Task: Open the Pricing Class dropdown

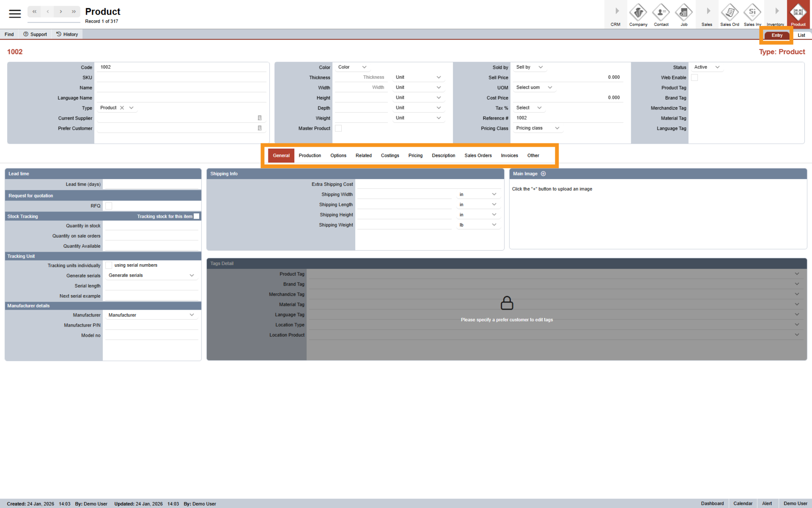Action: [x=537, y=128]
